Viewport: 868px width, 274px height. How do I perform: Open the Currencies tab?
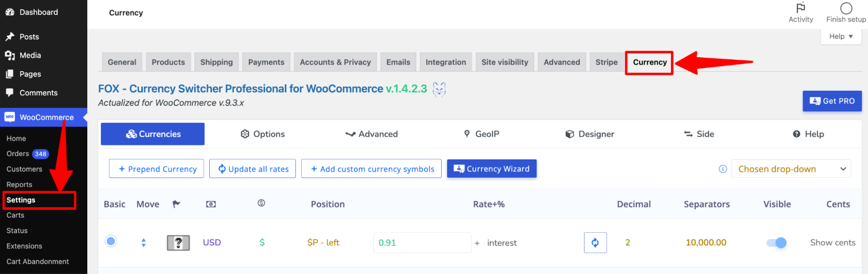click(153, 134)
